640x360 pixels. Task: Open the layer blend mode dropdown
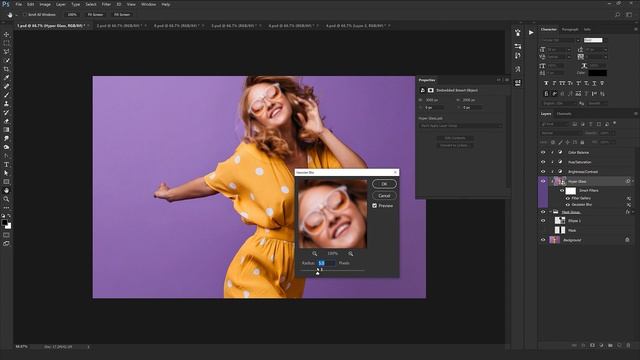pos(561,133)
